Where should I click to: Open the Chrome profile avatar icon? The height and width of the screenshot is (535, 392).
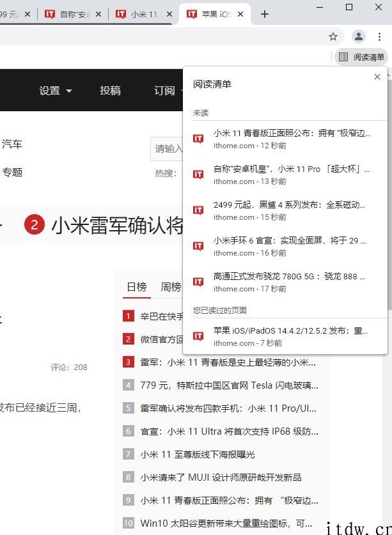point(359,36)
